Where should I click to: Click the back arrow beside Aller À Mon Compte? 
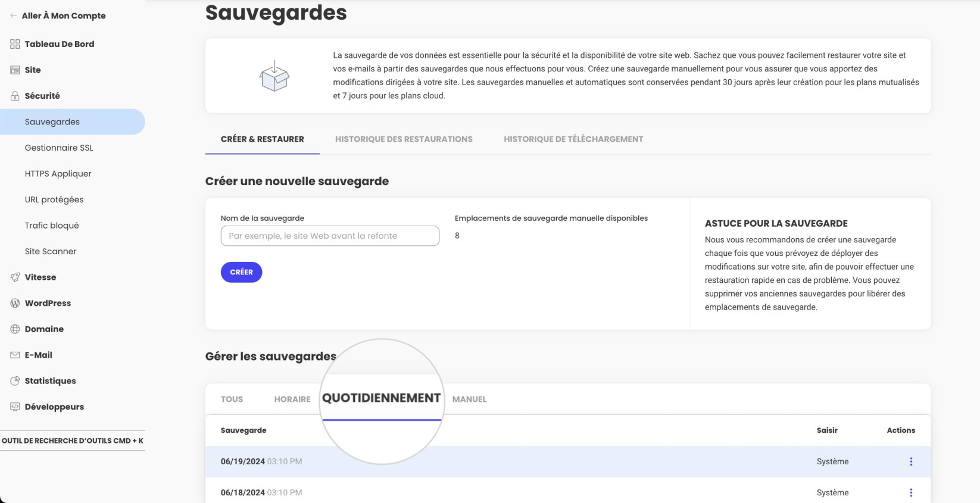[13, 15]
